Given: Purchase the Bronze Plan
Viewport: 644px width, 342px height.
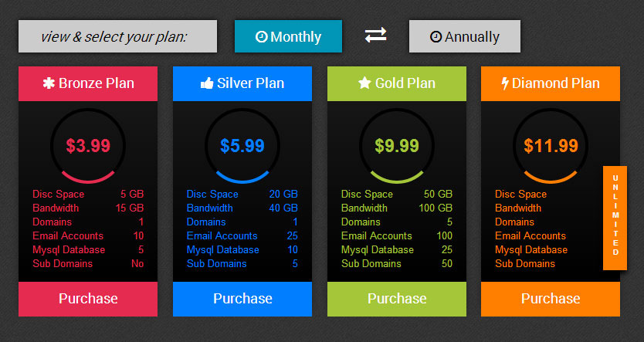Looking at the screenshot, I should (x=88, y=299).
